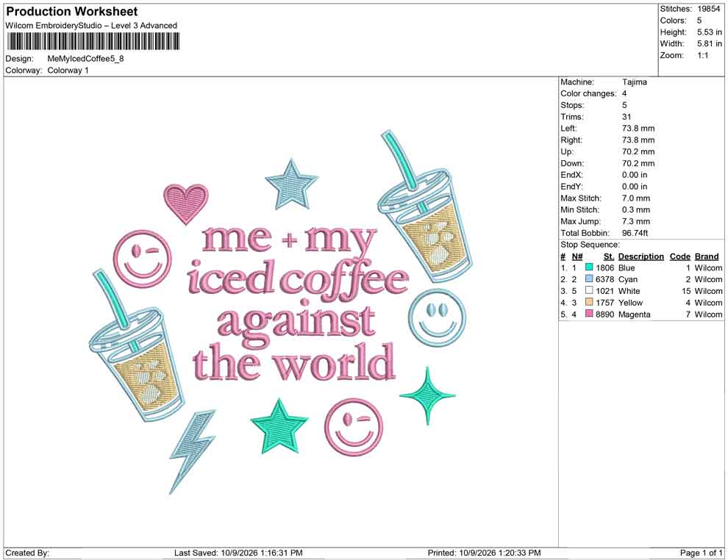Click the 'Cyan' description in stop sequence
728x560 pixels.
628,279
